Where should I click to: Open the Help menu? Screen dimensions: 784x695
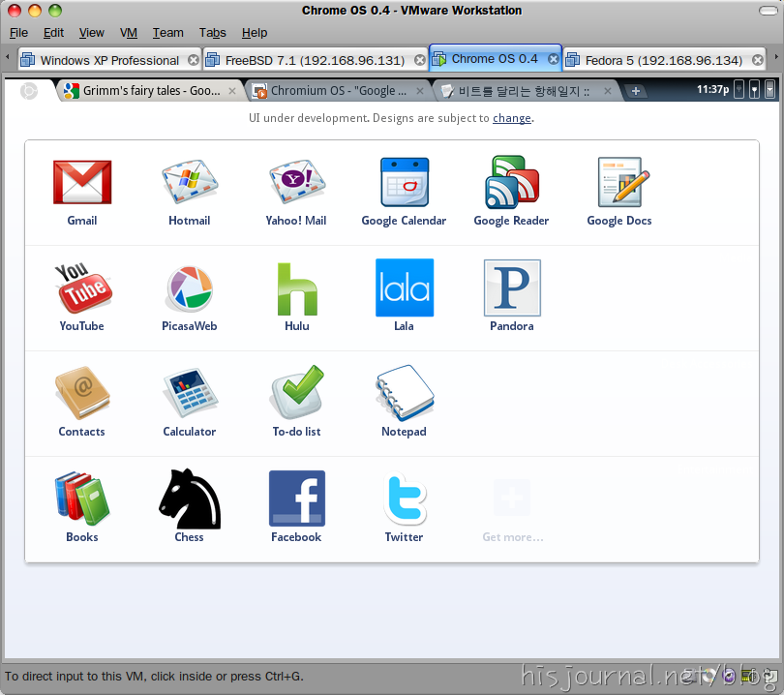tap(255, 33)
